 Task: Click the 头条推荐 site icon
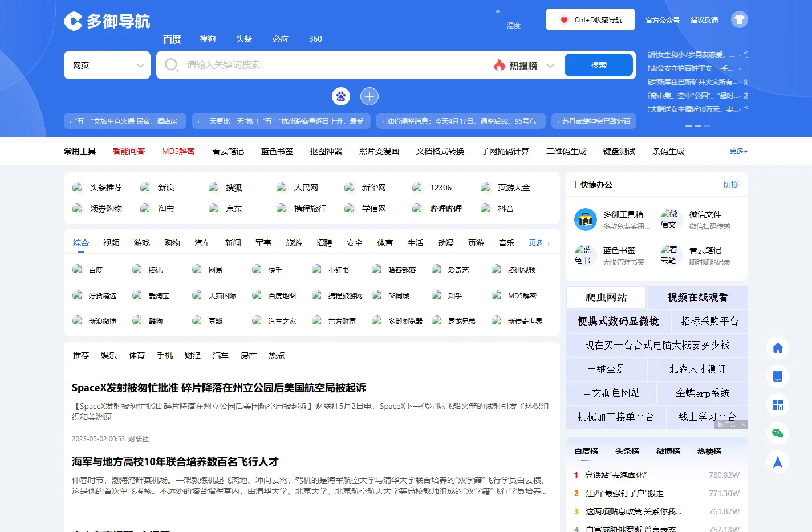pos(78,187)
